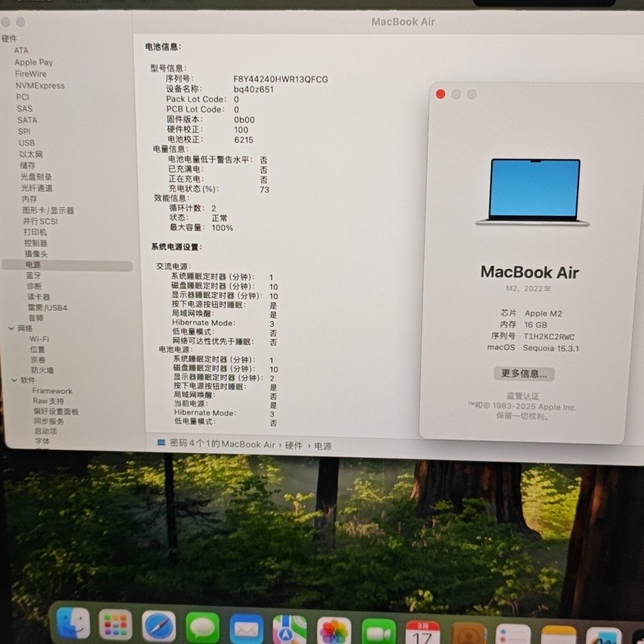
Task: Select 宗卷 under 网络
Action: [38, 360]
